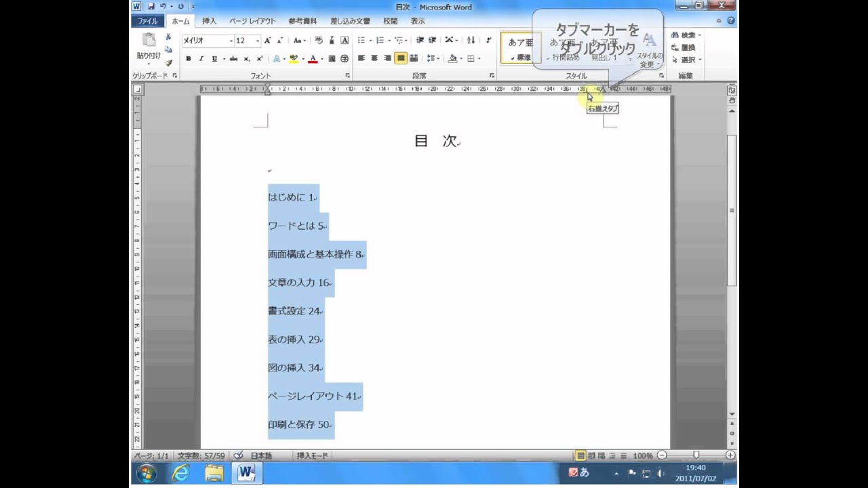The height and width of the screenshot is (488, 868).
Task: Click the enclosed character icon
Action: click(x=344, y=58)
